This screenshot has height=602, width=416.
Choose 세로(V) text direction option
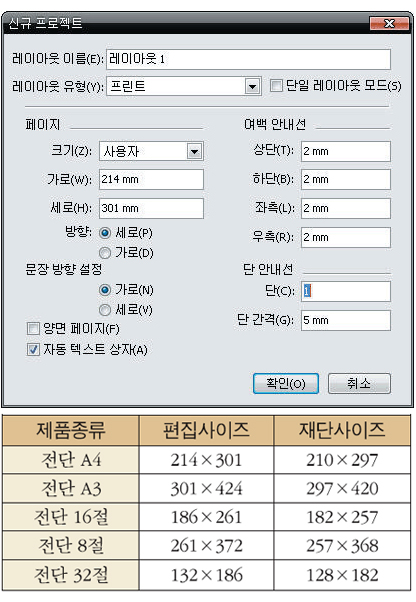point(105,310)
